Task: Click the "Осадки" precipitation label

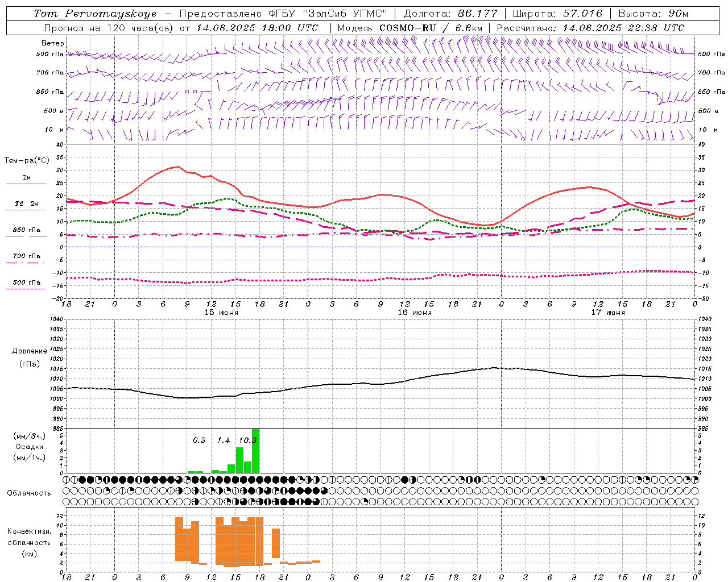Action: tap(29, 447)
